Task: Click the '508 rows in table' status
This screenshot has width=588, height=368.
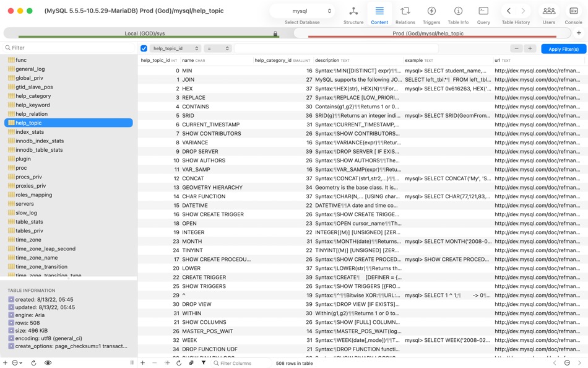Action: pyautogui.click(x=295, y=363)
